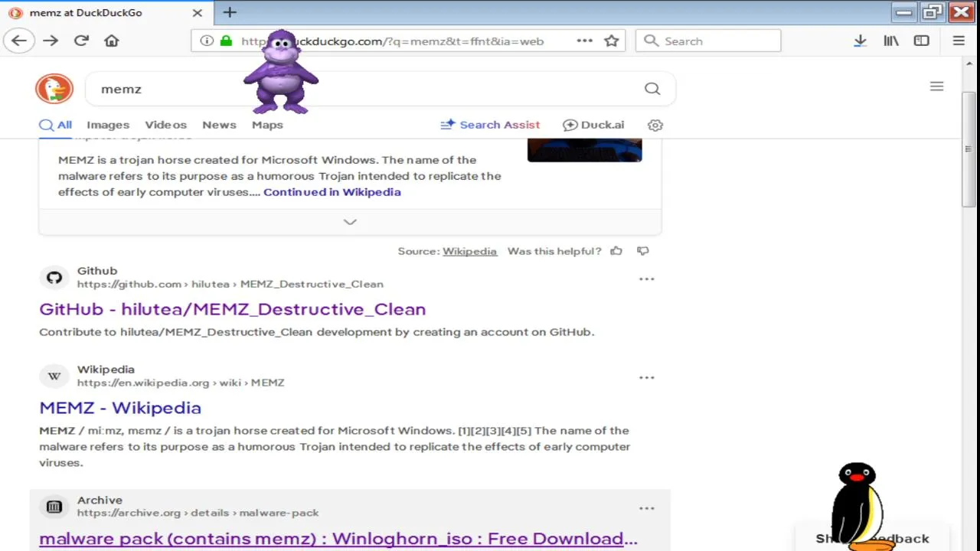Open DuckDuckGo search settings gear

655,125
